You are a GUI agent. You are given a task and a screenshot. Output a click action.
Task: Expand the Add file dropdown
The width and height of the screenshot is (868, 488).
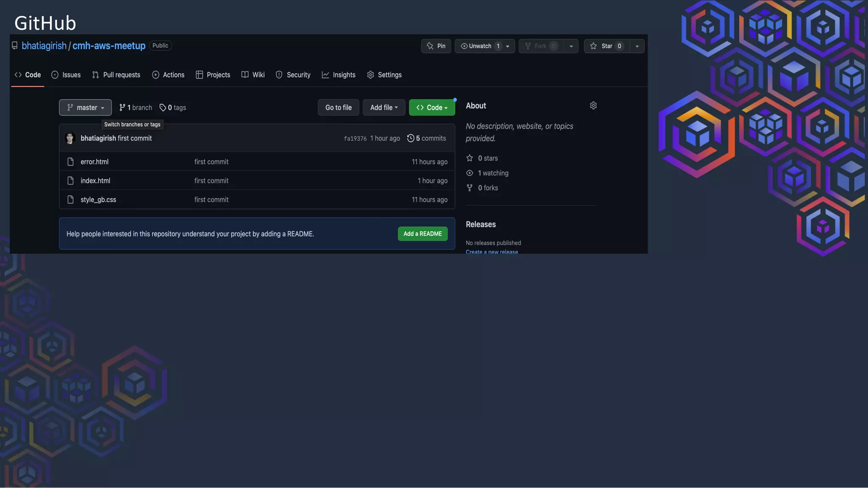(x=384, y=108)
